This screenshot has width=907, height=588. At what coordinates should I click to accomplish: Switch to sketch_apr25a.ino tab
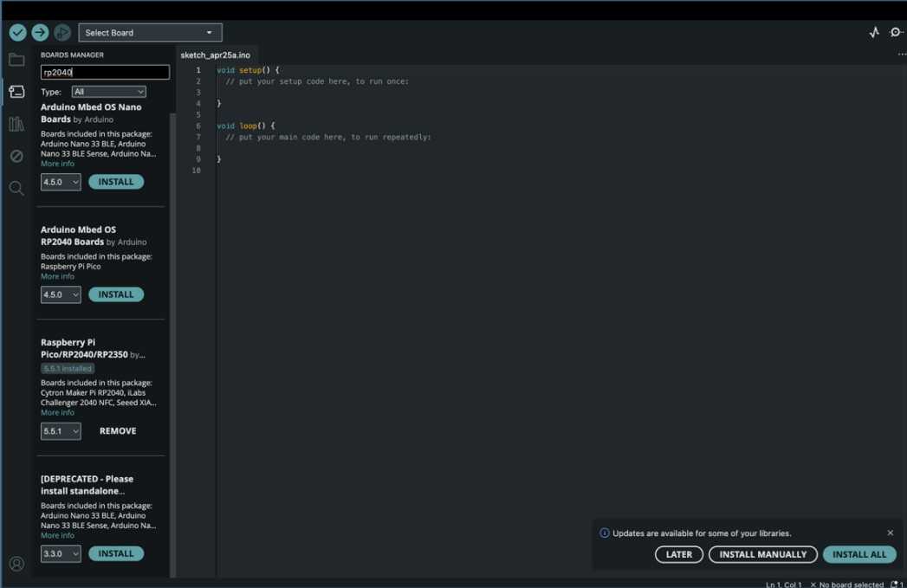(x=215, y=55)
